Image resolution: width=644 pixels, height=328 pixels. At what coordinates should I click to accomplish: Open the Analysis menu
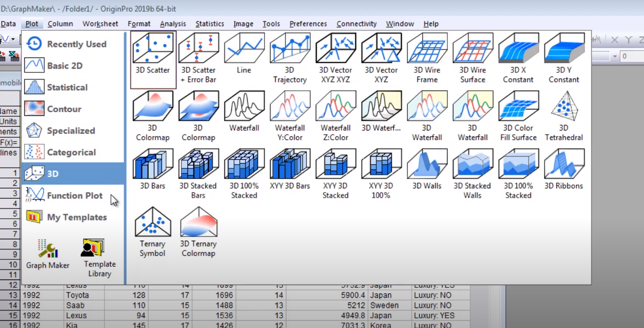click(x=173, y=24)
